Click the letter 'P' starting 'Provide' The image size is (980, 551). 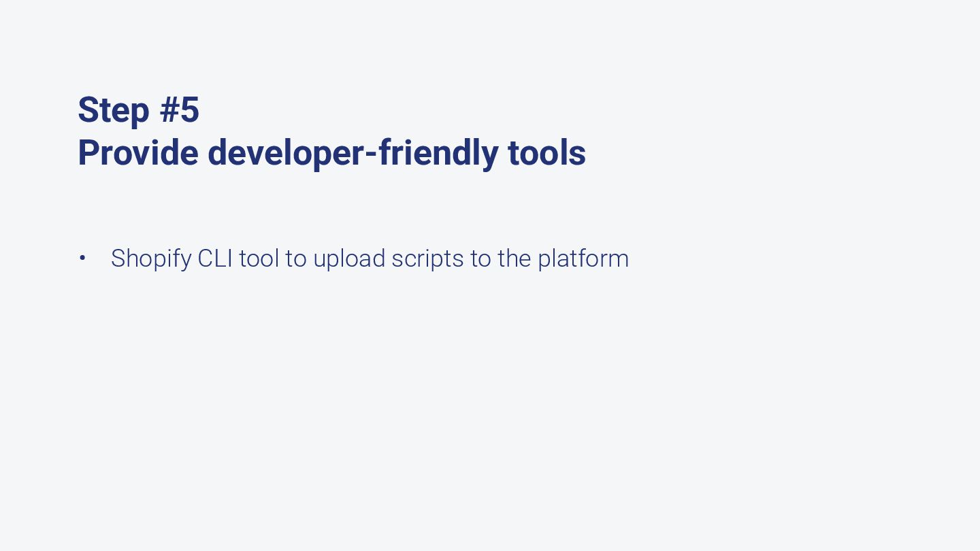point(86,152)
